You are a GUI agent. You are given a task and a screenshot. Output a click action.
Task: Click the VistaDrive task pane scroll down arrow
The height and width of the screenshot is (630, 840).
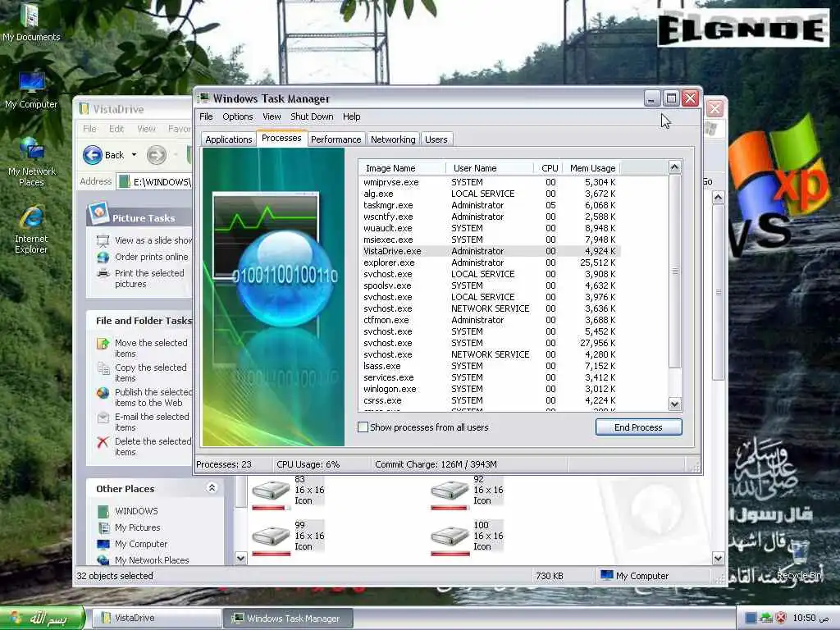point(240,558)
